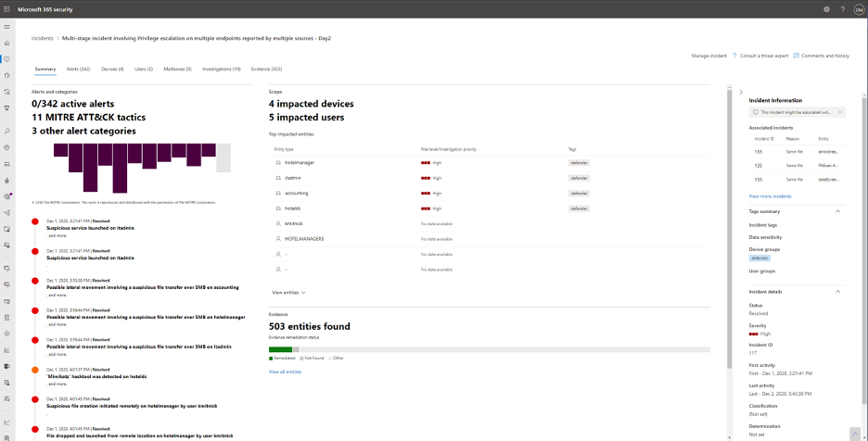This screenshot has width=868, height=441.
Task: Open the settings gear in the header
Action: pos(826,9)
